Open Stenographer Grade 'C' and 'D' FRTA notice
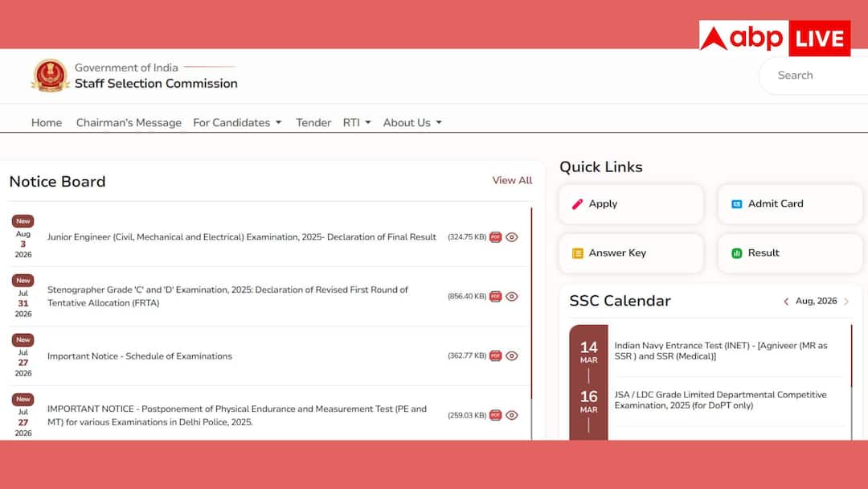Image resolution: width=868 pixels, height=489 pixels. pos(227,296)
